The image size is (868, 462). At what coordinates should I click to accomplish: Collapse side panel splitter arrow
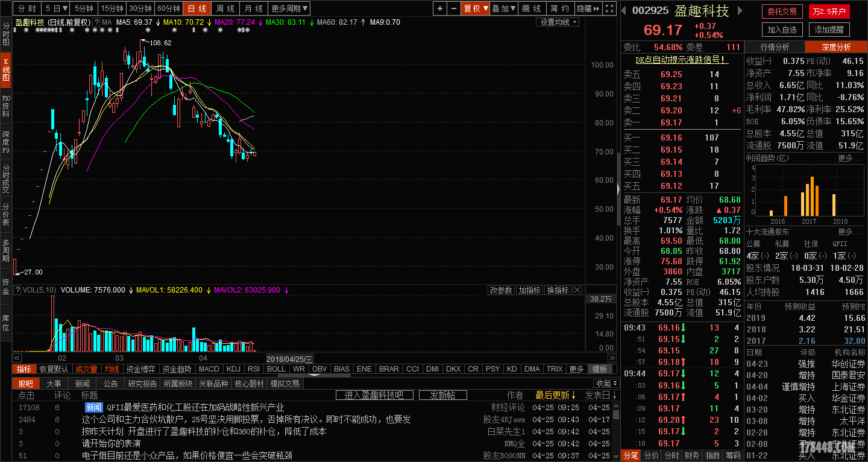[618, 188]
